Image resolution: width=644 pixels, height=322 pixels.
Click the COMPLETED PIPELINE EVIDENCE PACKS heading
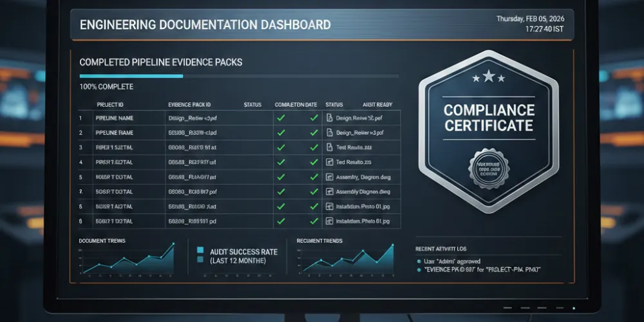tap(160, 62)
